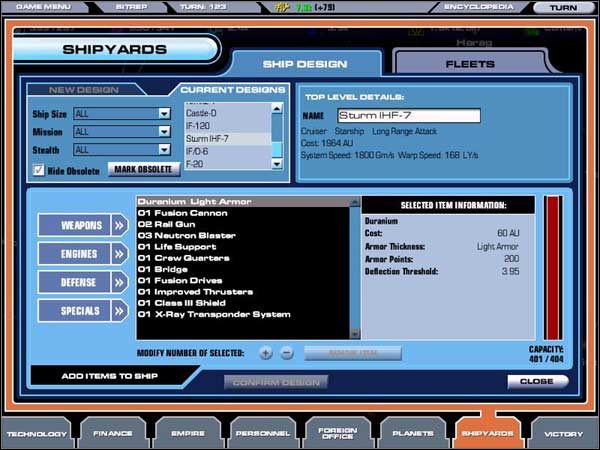This screenshot has width=600, height=450.
Task: Open the Mission filter dropdown
Action: pyautogui.click(x=164, y=132)
